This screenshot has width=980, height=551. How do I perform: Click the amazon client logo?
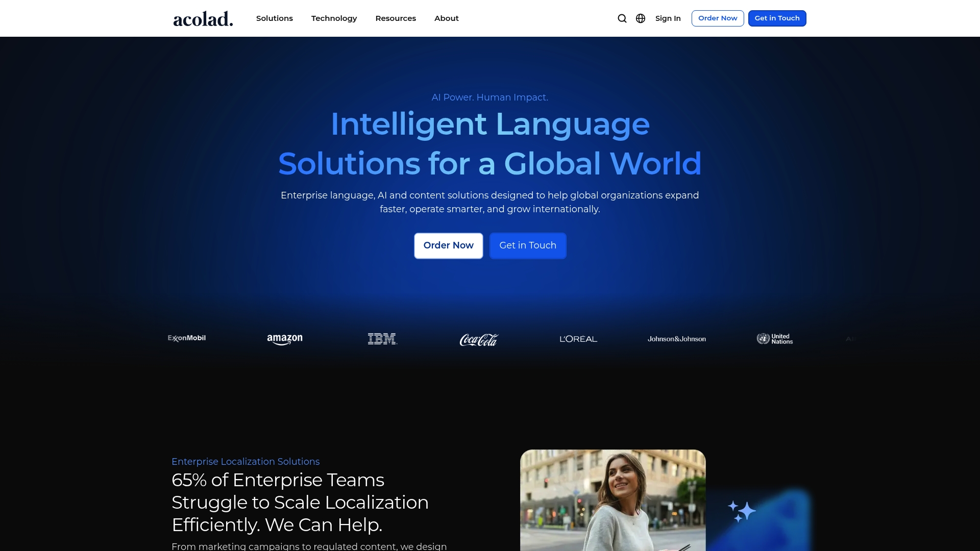[285, 339]
